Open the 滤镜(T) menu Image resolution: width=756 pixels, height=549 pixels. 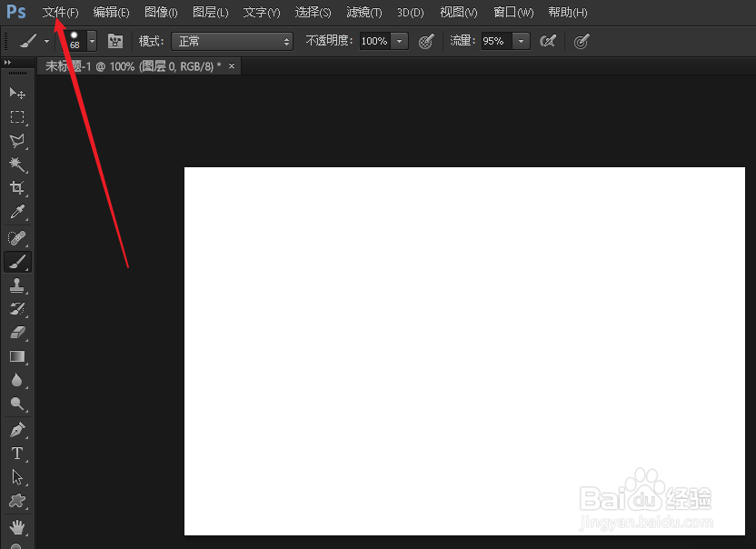pyautogui.click(x=364, y=12)
